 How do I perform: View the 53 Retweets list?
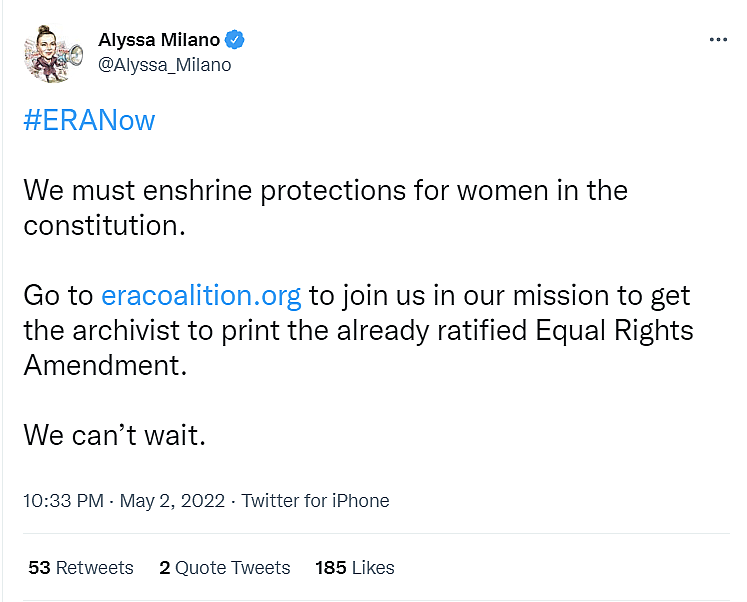click(x=81, y=568)
